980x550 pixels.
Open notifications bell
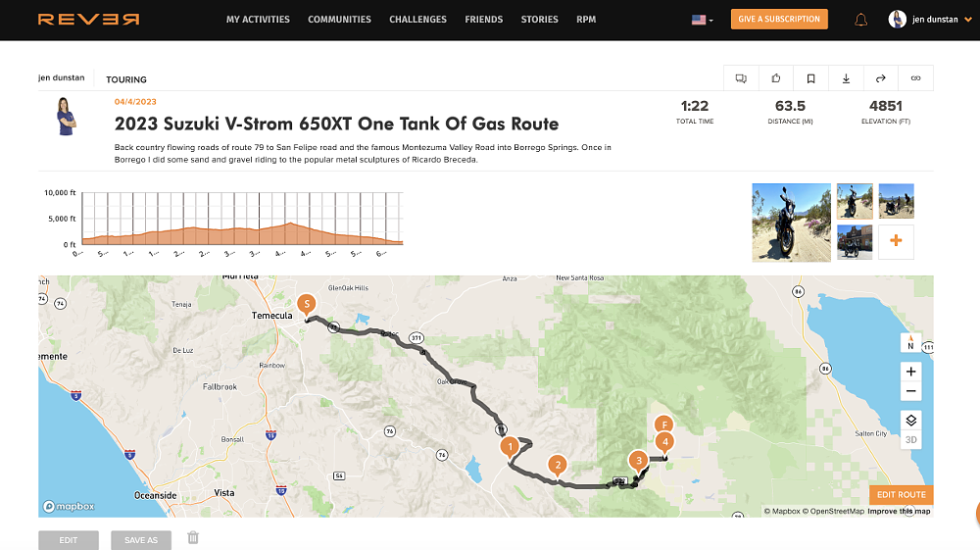tap(860, 20)
